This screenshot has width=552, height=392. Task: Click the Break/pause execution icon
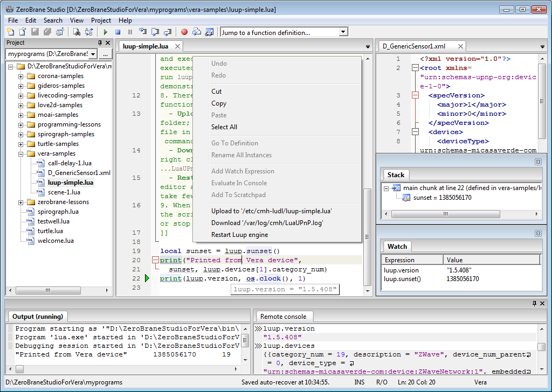pyautogui.click(x=130, y=32)
